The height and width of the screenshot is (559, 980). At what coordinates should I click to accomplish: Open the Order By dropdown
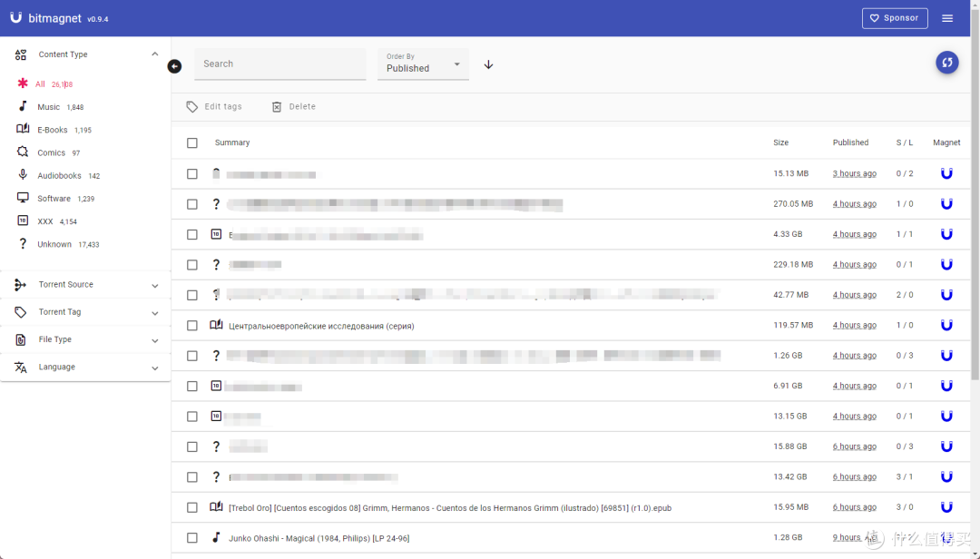pos(423,64)
